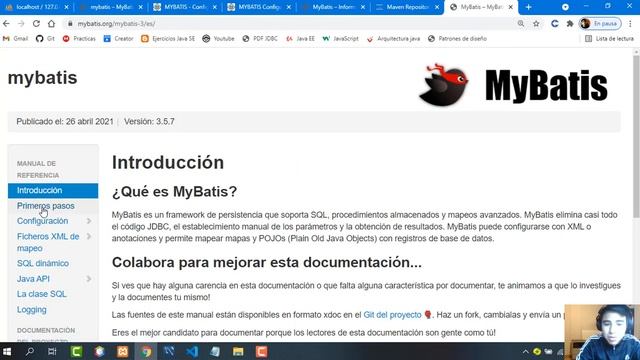Open the Practicas bookmark
This screenshot has width=640, height=360.
(79, 39)
